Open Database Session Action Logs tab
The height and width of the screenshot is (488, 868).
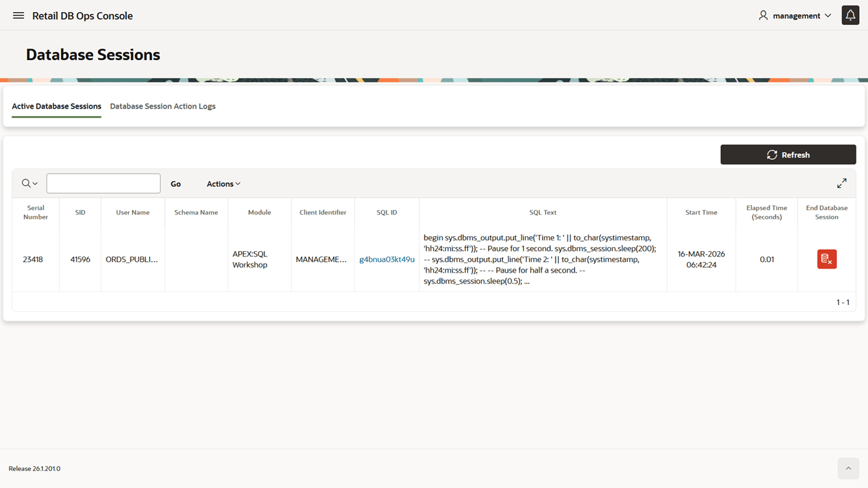163,107
